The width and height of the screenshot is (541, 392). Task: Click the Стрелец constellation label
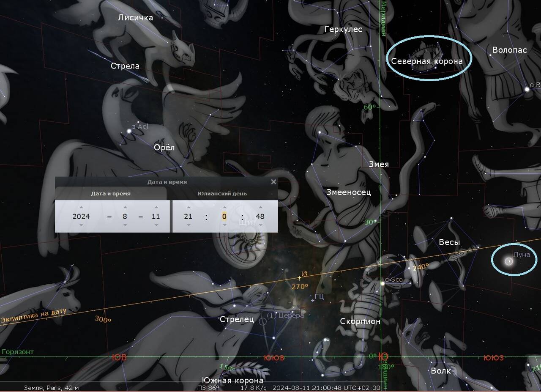[x=237, y=319]
